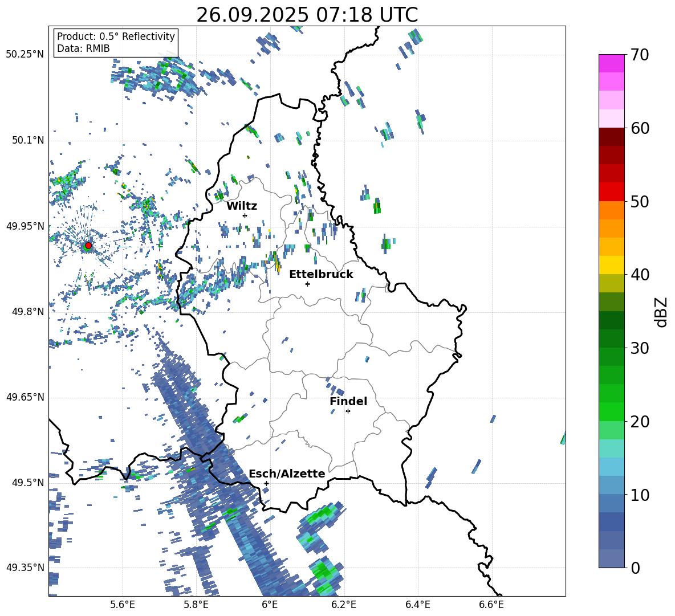
Task: Pick the bright red colorbar segment above 50
Action: [611, 192]
